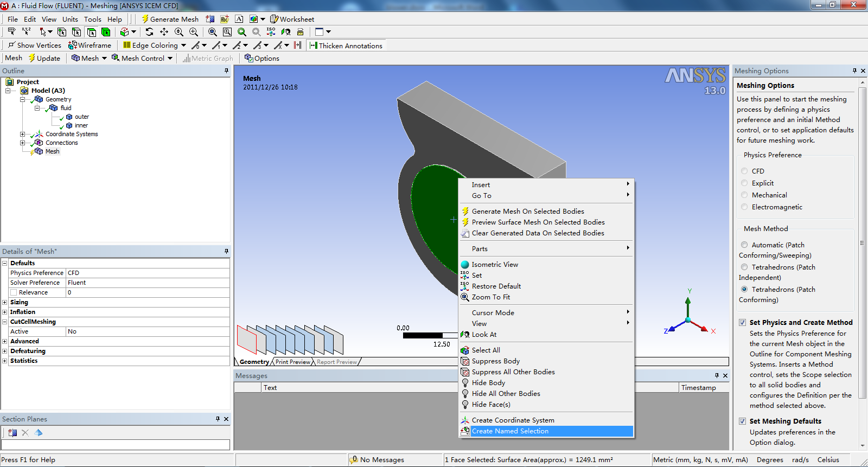Expand the Defeaturing section
The image size is (868, 467).
tap(5, 351)
